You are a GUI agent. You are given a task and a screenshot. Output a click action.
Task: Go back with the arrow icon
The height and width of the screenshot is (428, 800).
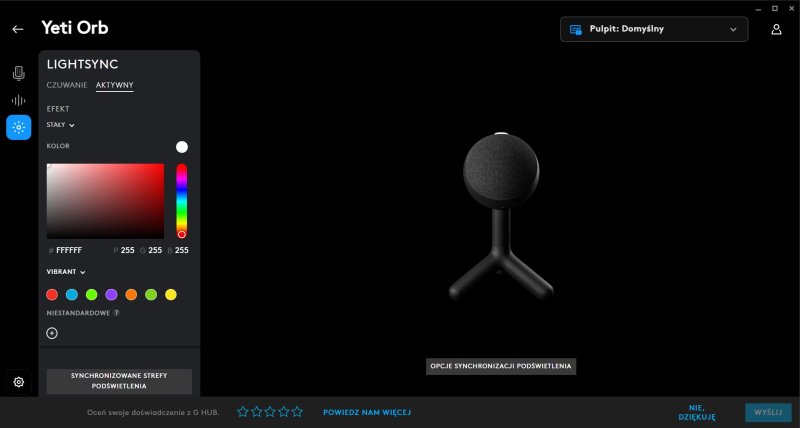tap(18, 29)
